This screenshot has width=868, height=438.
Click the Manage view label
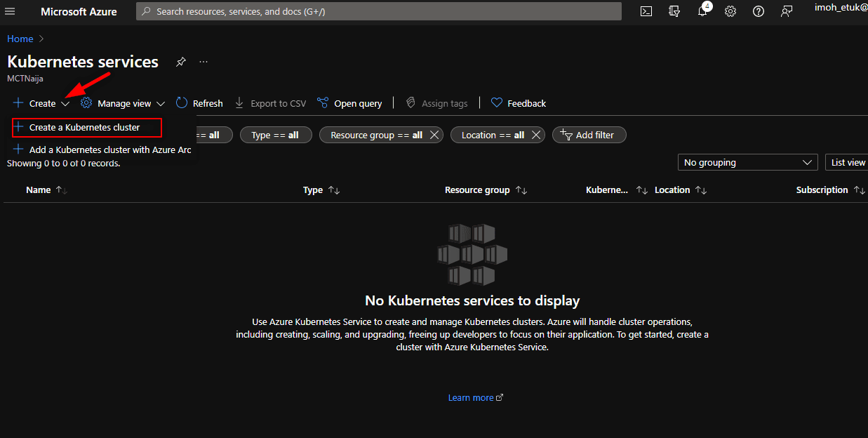(124, 103)
